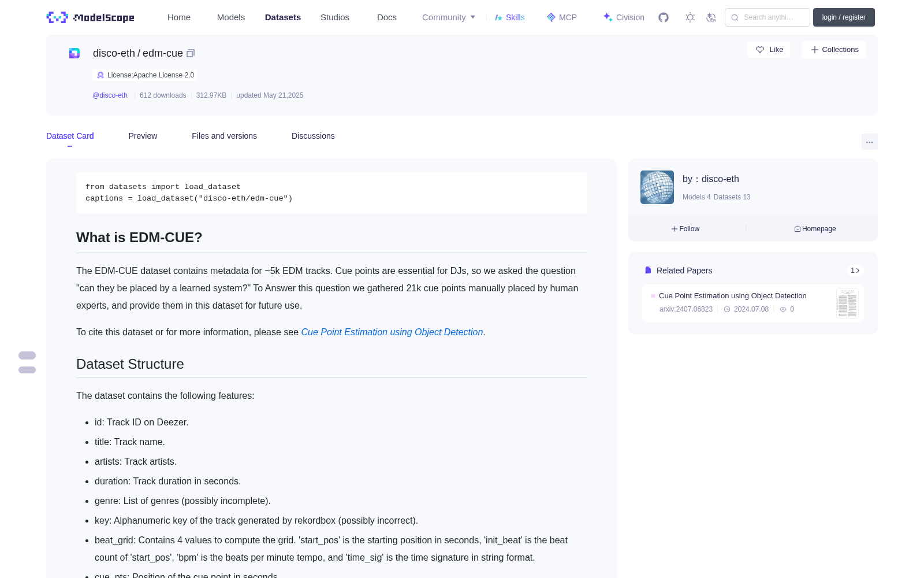The width and height of the screenshot is (924, 578).
Task: Select the Dataset Card tab
Action: 70,136
